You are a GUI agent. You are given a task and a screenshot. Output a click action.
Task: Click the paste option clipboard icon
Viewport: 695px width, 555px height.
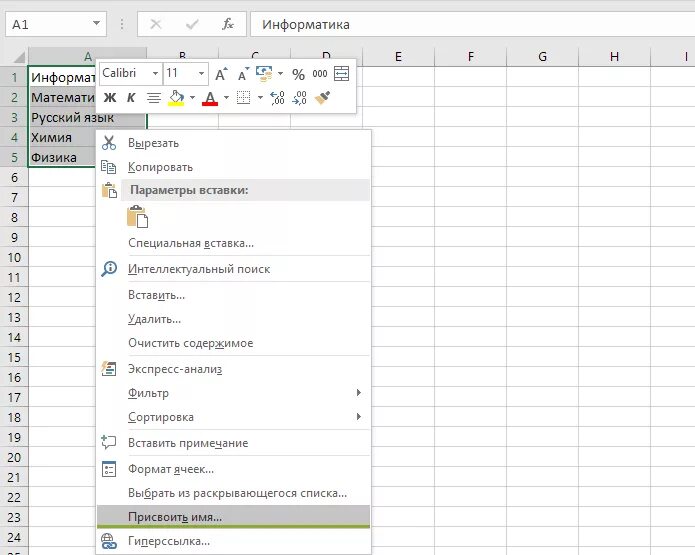pos(137,216)
